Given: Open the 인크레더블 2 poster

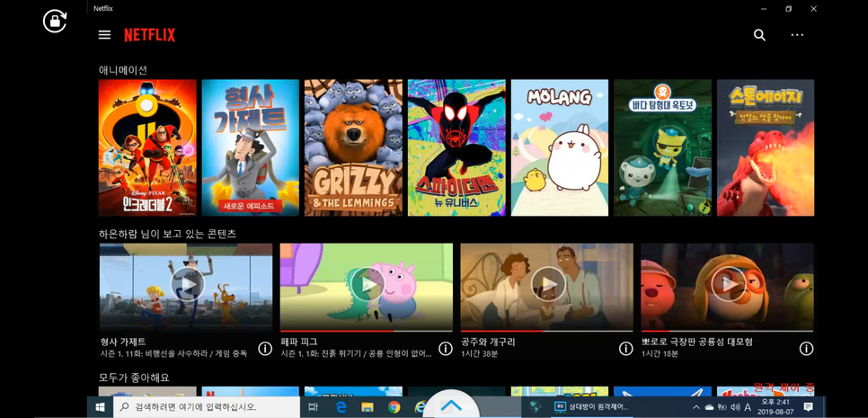Looking at the screenshot, I should point(147,147).
